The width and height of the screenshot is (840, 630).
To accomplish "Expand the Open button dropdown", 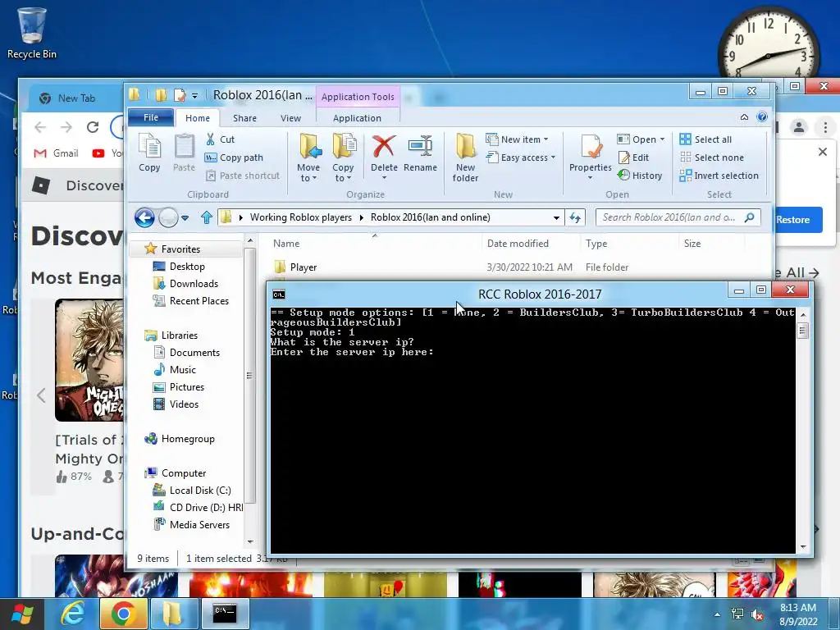I will [662, 139].
